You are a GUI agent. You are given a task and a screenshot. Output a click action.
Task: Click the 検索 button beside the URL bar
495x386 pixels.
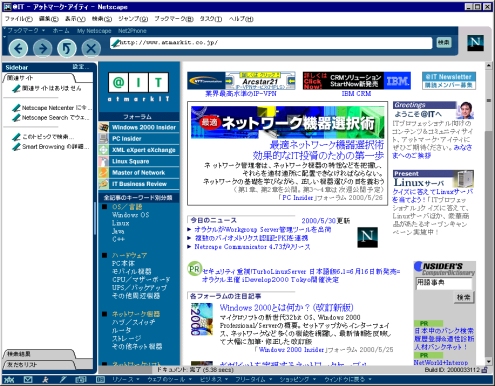coord(444,43)
